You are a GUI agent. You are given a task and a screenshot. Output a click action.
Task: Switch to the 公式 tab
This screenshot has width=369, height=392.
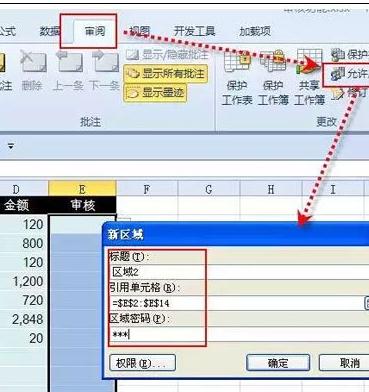[x=7, y=31]
